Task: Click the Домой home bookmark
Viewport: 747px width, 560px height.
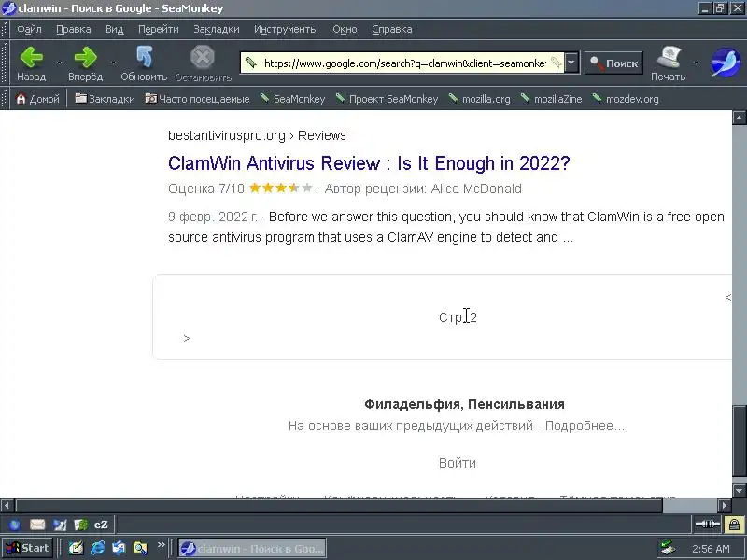Action: coord(37,99)
